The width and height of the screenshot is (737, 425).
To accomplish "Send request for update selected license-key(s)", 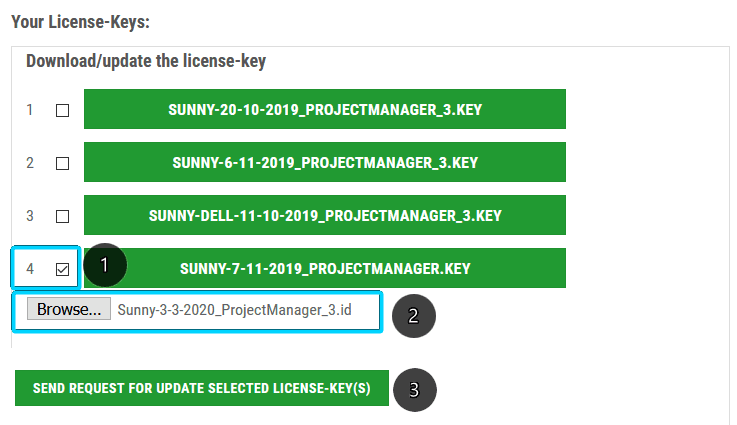I will coord(201,388).
